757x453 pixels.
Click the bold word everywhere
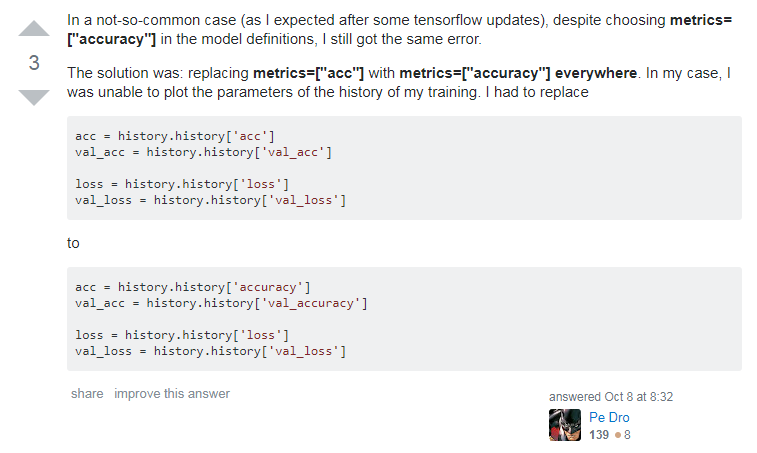[x=596, y=73]
